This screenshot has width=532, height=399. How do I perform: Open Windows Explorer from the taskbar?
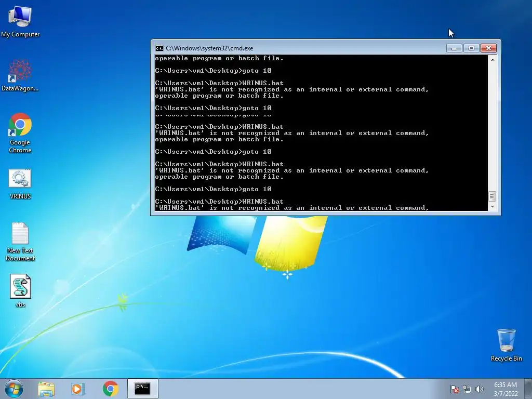coord(46,389)
